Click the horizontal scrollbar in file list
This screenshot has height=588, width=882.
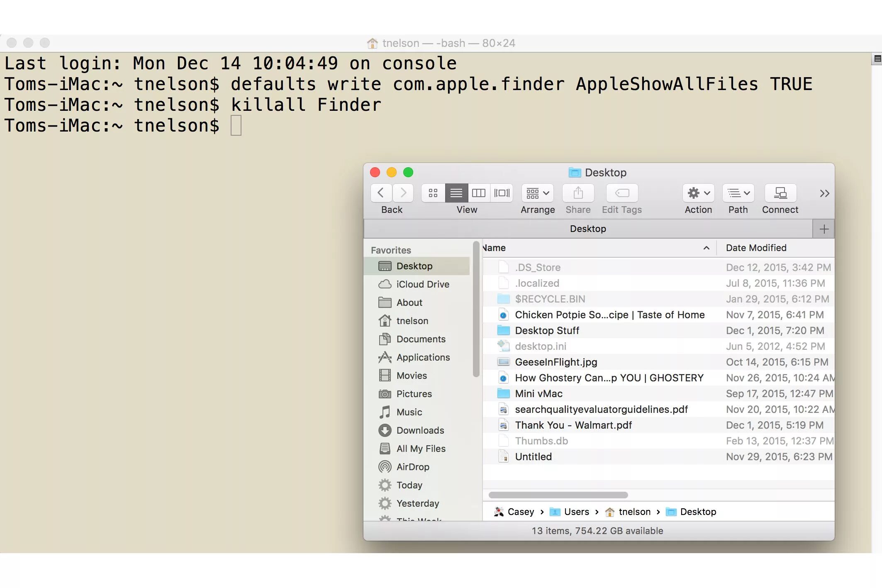(558, 495)
